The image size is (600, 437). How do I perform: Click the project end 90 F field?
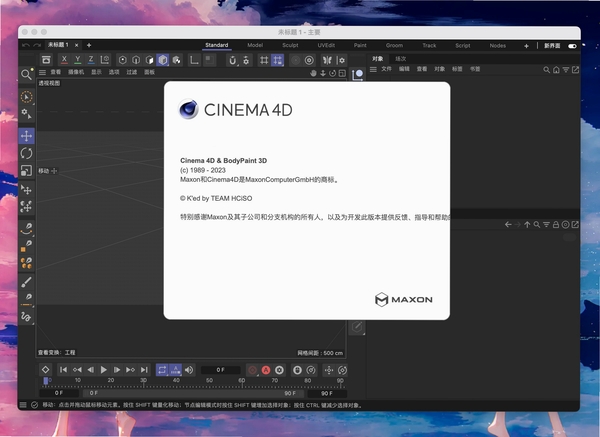tap(327, 393)
